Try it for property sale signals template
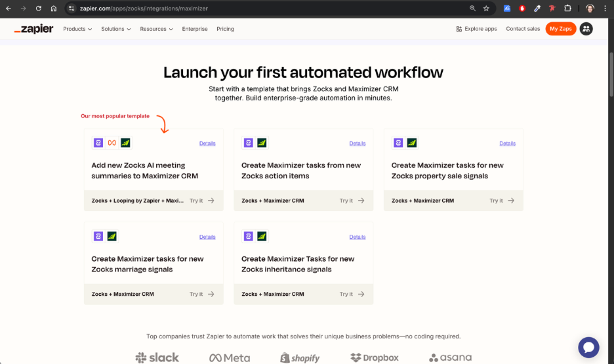This screenshot has height=364, width=614. (502, 201)
